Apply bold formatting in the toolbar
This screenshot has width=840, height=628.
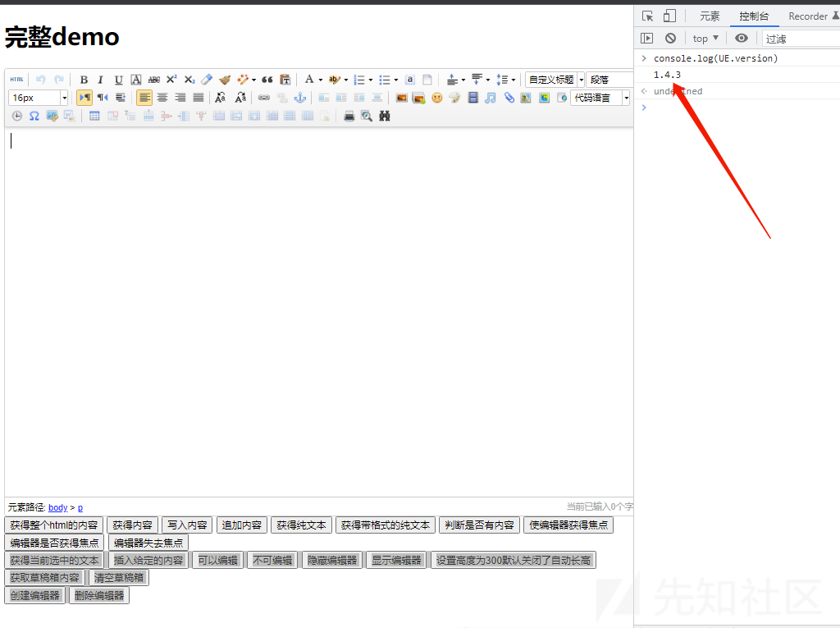pos(84,80)
